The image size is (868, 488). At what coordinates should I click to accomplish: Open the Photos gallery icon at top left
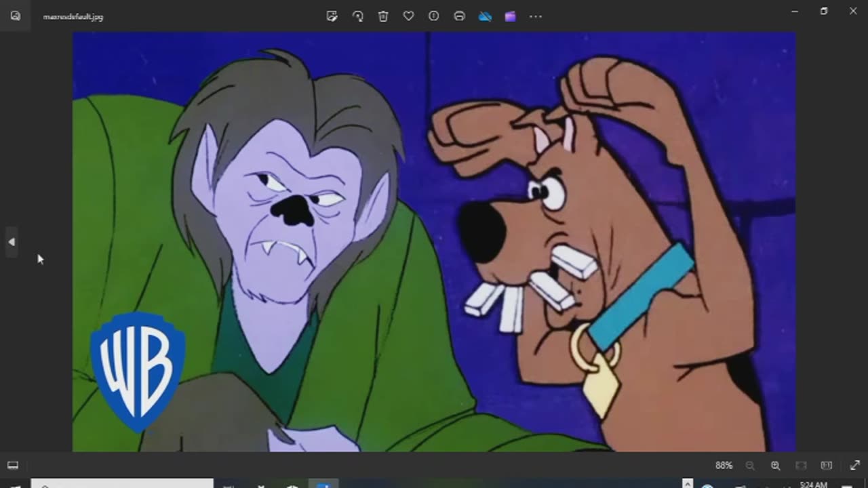coord(16,16)
